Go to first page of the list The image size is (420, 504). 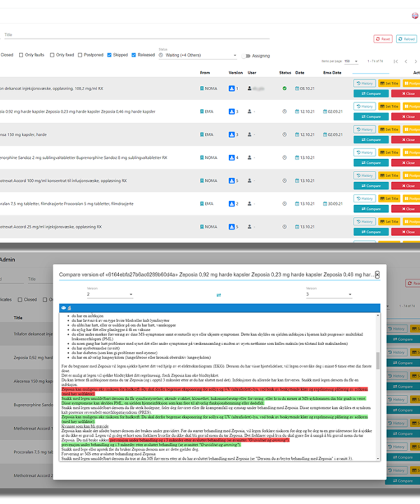395,62
